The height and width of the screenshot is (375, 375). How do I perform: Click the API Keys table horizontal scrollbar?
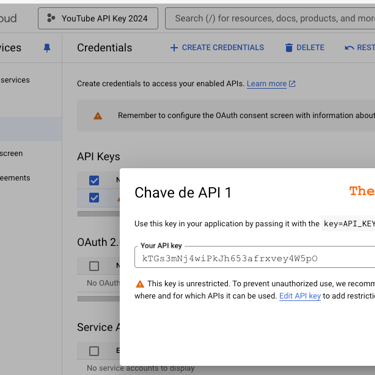click(x=98, y=214)
